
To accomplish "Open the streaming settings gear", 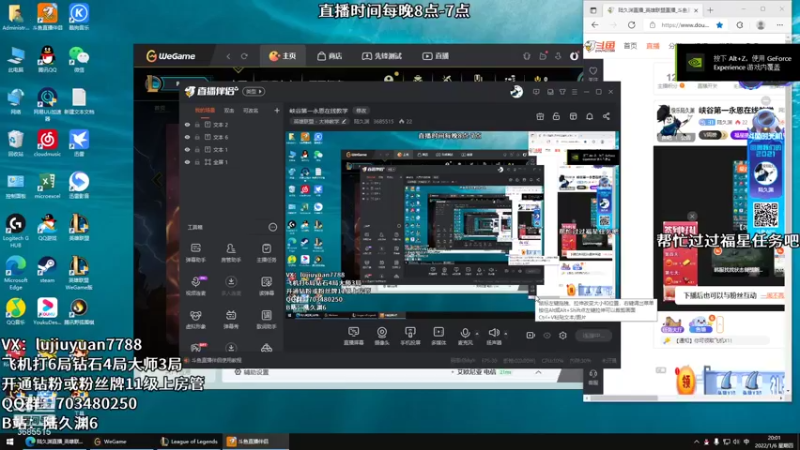I will pyautogui.click(x=563, y=335).
